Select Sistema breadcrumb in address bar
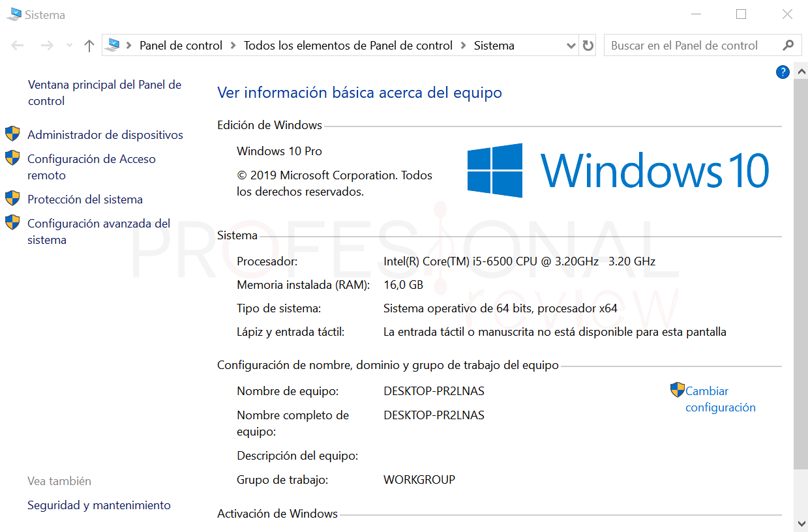 [x=494, y=46]
